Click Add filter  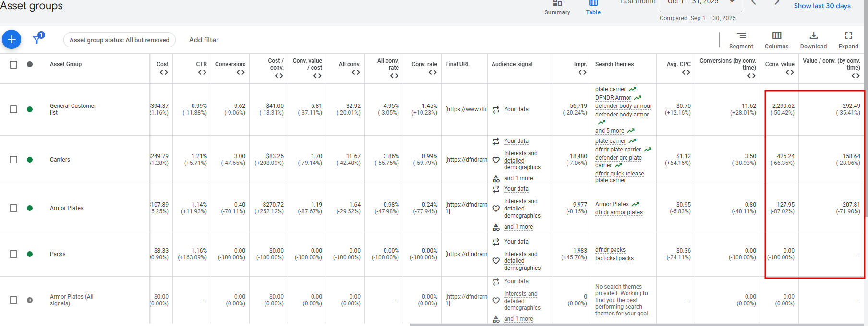[x=204, y=40]
